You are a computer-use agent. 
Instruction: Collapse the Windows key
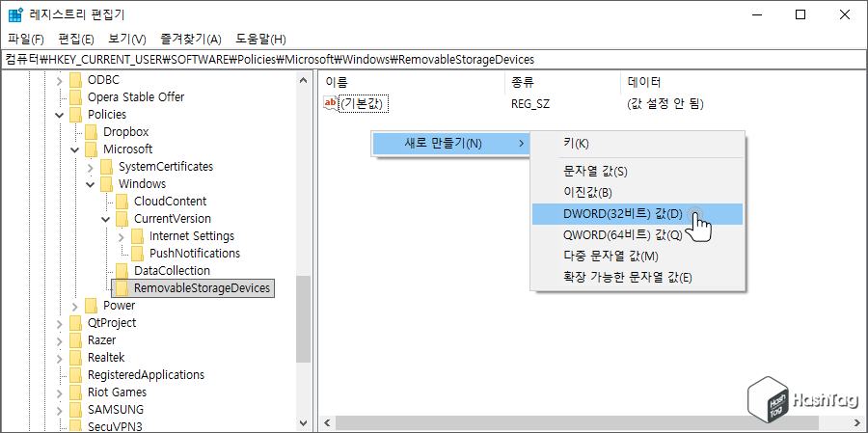click(x=91, y=184)
